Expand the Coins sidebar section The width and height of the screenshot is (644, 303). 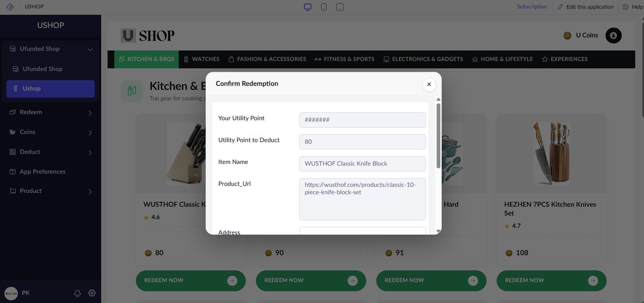[x=50, y=132]
